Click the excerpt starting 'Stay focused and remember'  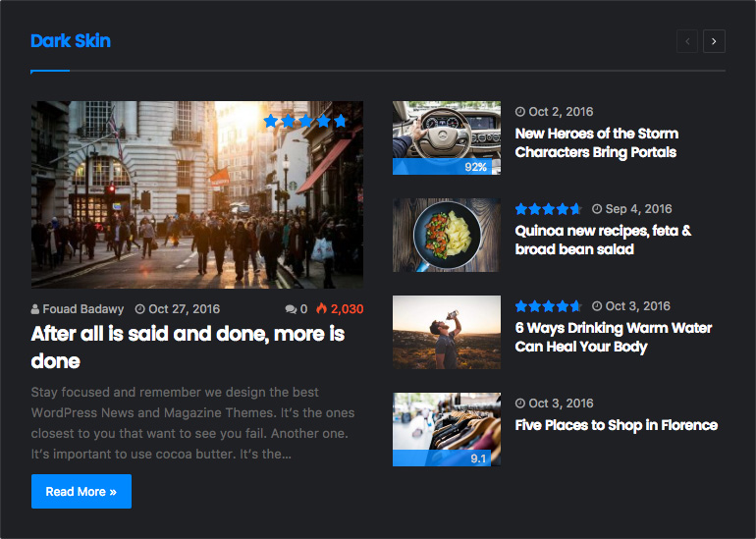tap(192, 423)
